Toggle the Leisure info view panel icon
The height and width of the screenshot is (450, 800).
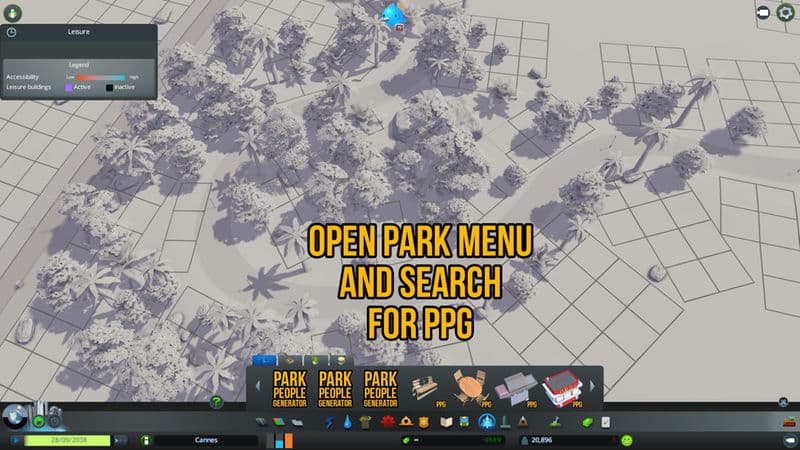tap(10, 32)
